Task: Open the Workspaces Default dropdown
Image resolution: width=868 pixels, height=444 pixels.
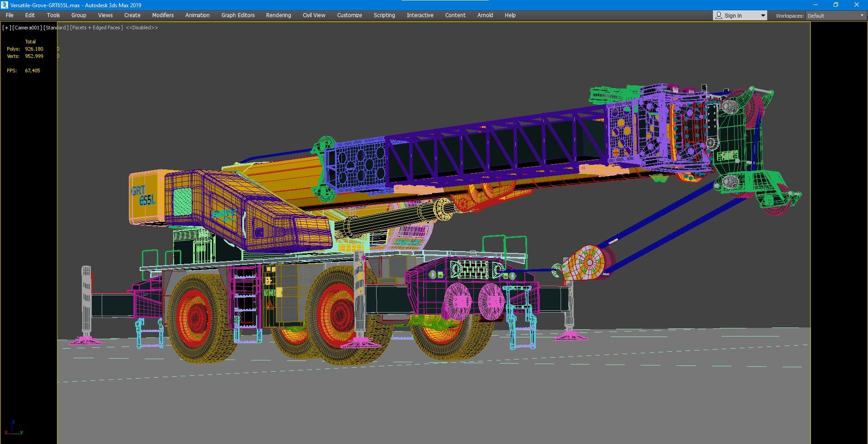Action: (835, 16)
